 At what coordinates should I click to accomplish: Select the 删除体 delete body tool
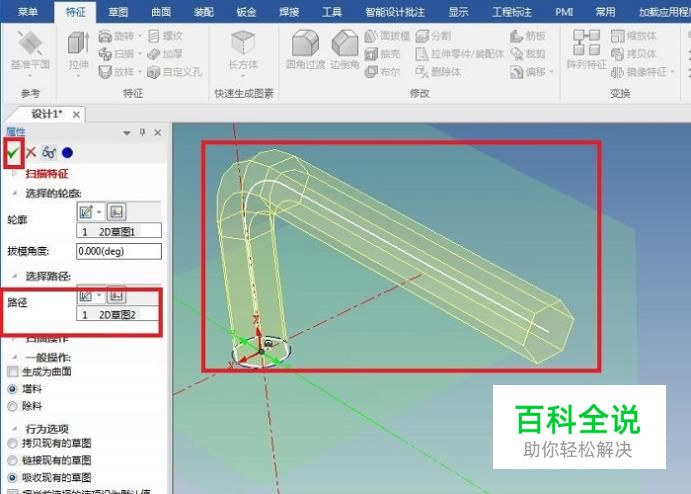pos(438,71)
